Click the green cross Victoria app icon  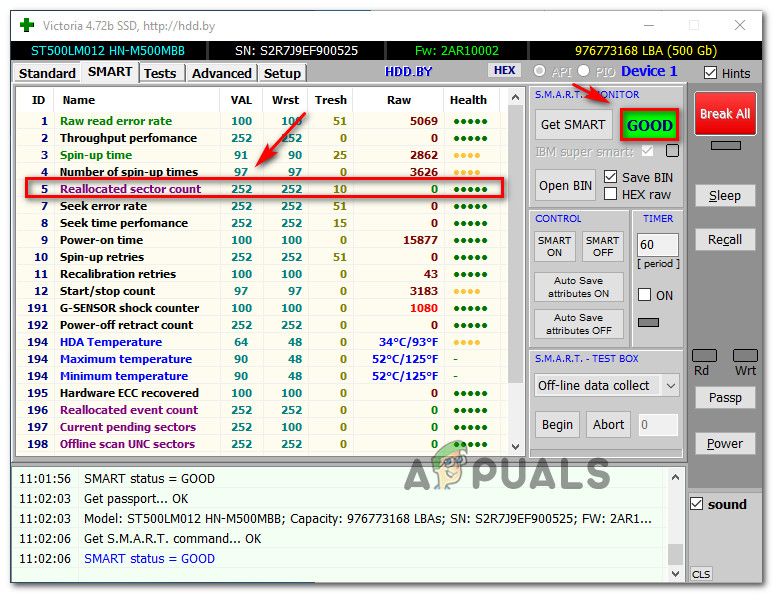point(27,25)
